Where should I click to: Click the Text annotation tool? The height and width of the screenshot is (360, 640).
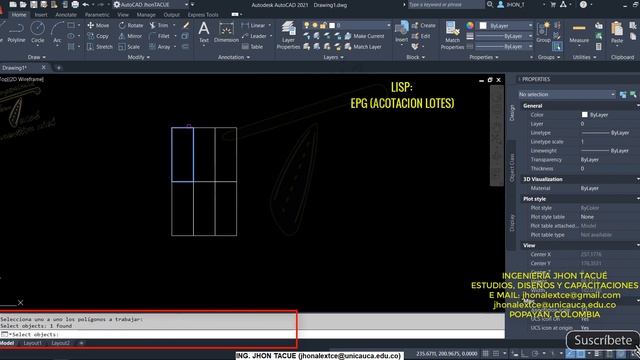pos(204,33)
